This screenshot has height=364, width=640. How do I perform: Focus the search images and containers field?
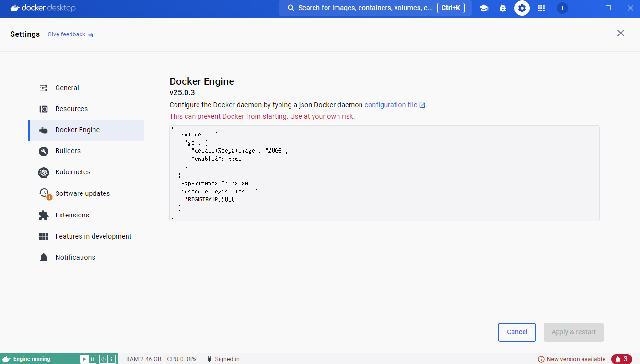tap(375, 8)
